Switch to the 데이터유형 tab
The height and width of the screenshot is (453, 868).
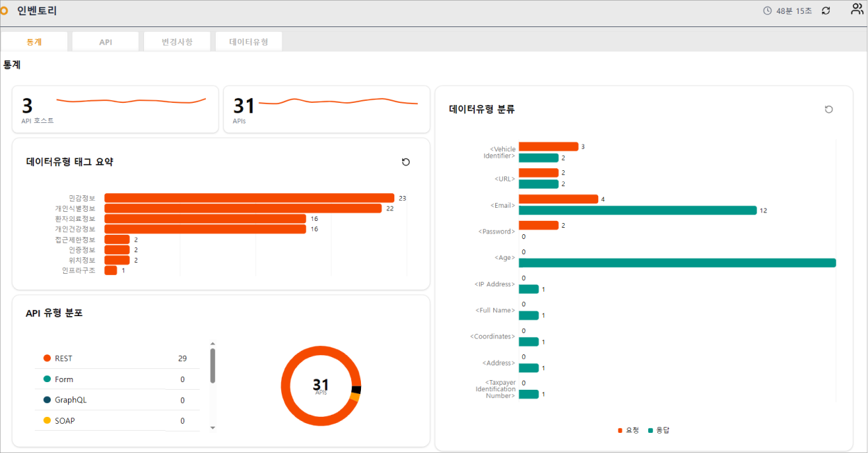[x=248, y=42]
